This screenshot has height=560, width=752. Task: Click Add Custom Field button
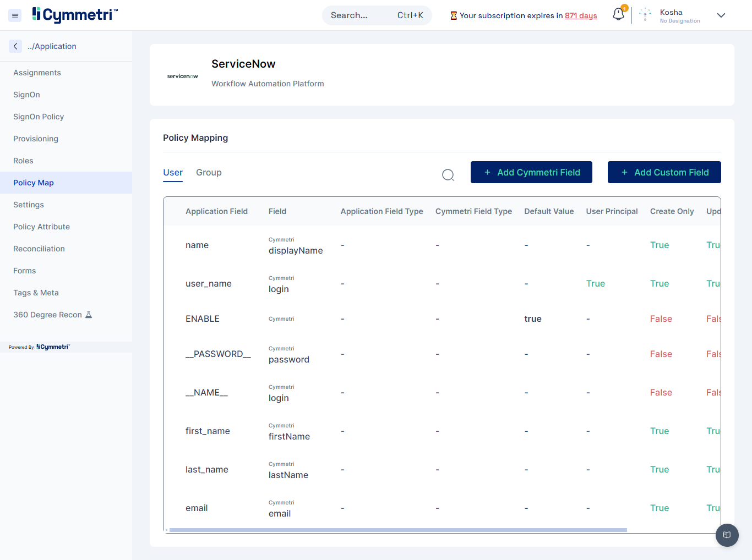(664, 172)
